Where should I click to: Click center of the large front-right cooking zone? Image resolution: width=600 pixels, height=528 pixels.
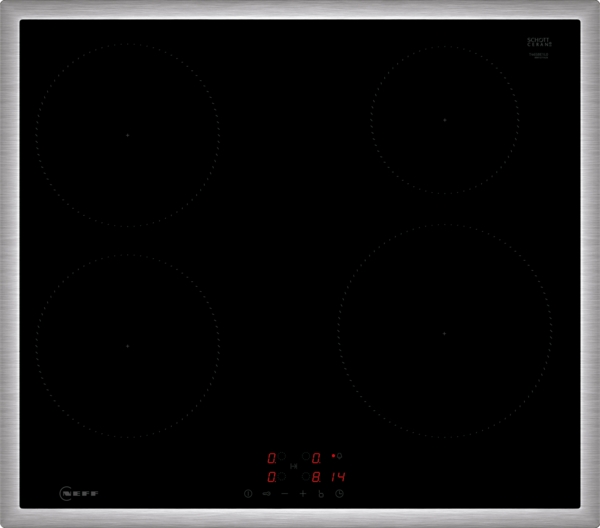point(444,333)
